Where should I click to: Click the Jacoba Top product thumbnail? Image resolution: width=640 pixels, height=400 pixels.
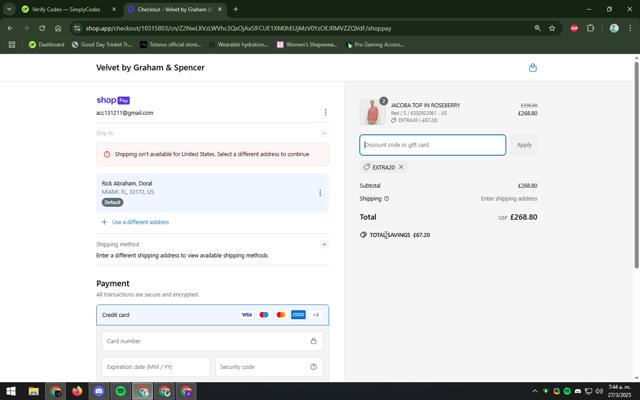[372, 112]
